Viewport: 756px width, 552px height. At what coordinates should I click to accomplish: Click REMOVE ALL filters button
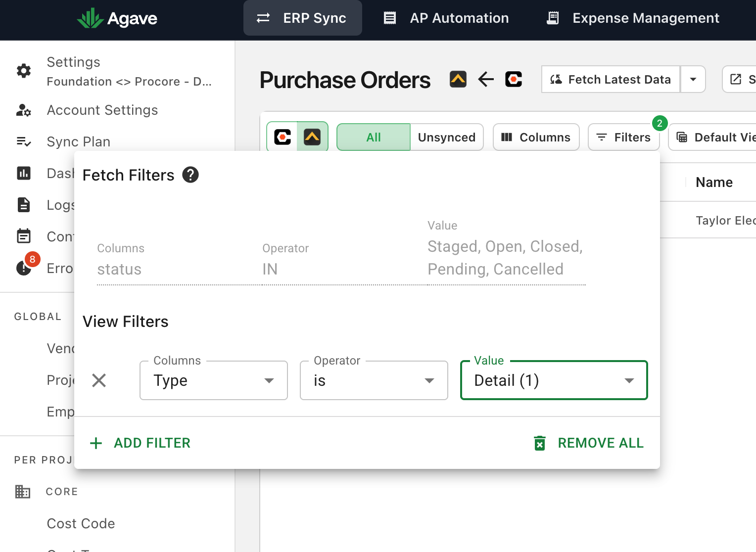tap(589, 443)
